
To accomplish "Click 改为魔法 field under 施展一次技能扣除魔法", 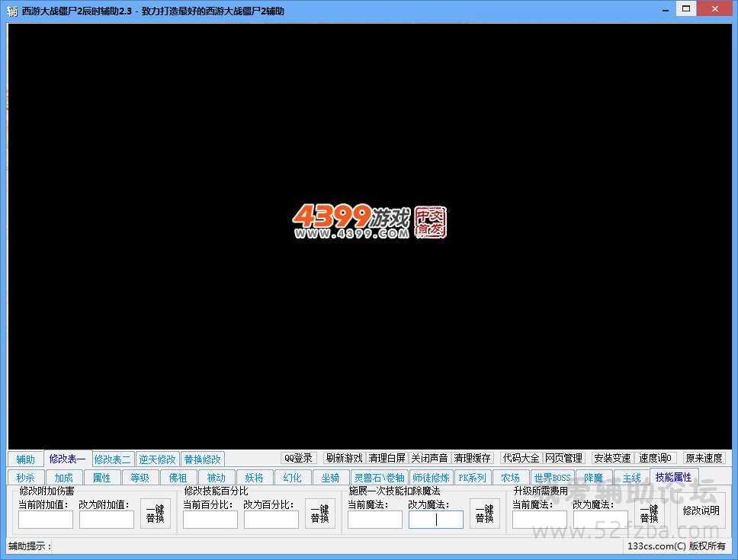I will coord(436,520).
